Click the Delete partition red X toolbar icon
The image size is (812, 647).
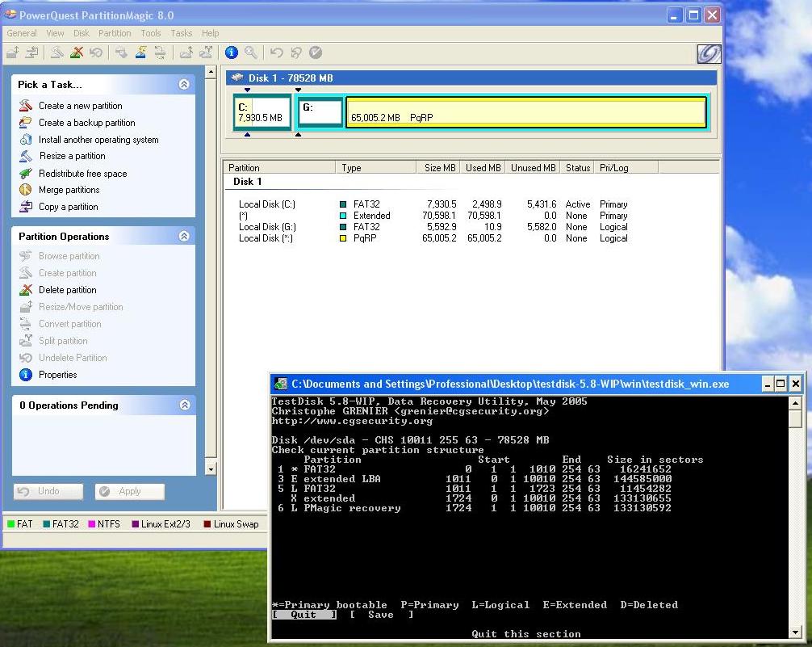click(77, 53)
